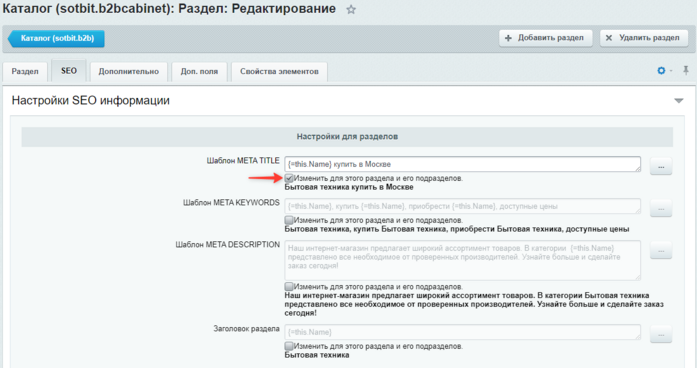The image size is (697, 368).
Task: Open the Дополнительно tab
Action: tap(129, 72)
